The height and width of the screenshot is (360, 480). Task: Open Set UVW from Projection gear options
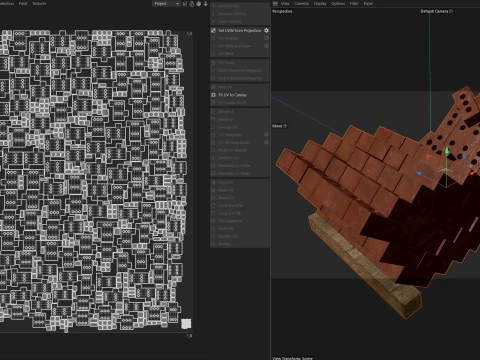[266, 30]
